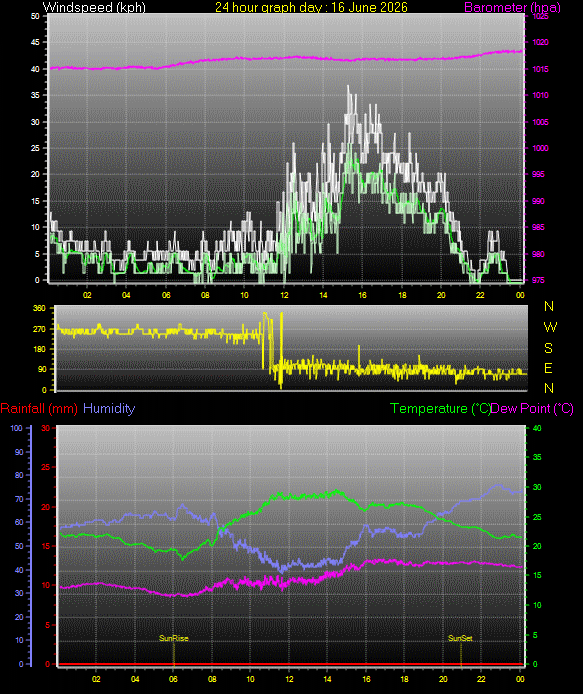Click the '1010' barometer axis value
Screen dimensions: 583x694
pos(540,95)
